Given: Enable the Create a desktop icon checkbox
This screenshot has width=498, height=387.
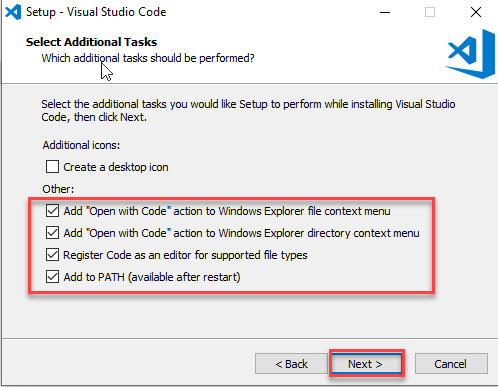Looking at the screenshot, I should tap(52, 167).
